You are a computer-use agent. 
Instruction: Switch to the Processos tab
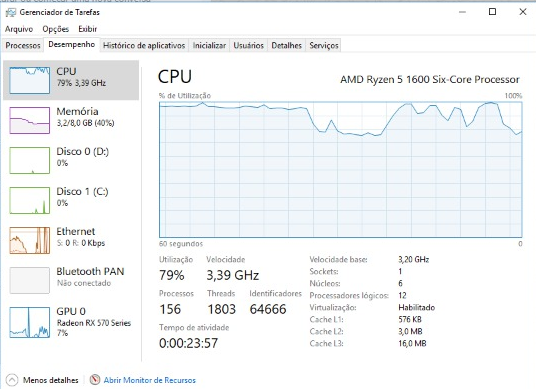click(x=23, y=45)
